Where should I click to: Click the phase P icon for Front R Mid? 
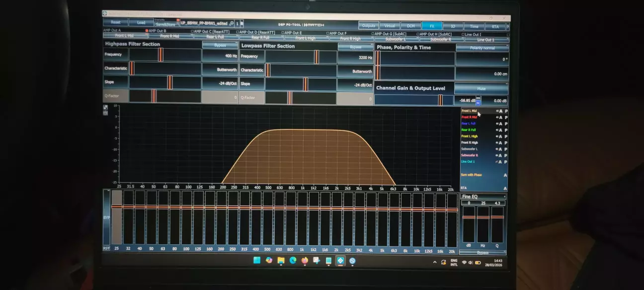pyautogui.click(x=506, y=117)
